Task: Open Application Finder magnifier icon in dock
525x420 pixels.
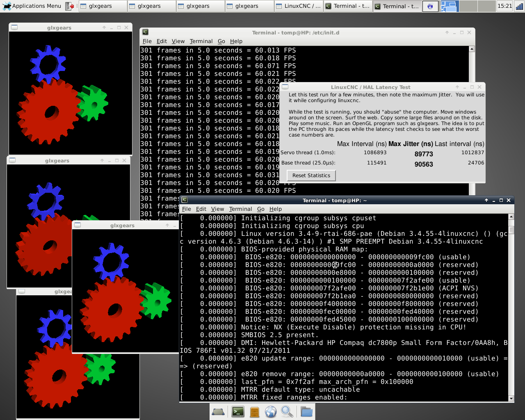Action: point(287,411)
